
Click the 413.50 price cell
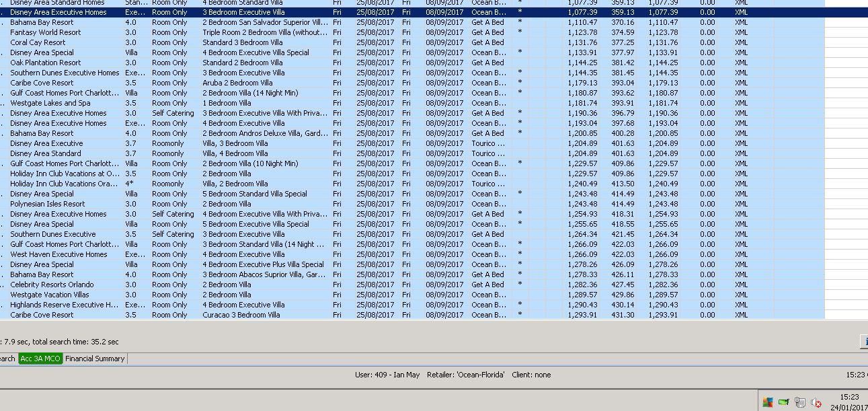pyautogui.click(x=623, y=184)
